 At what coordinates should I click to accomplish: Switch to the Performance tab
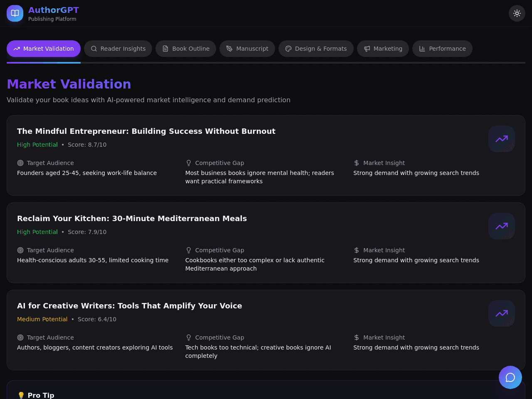point(442,49)
